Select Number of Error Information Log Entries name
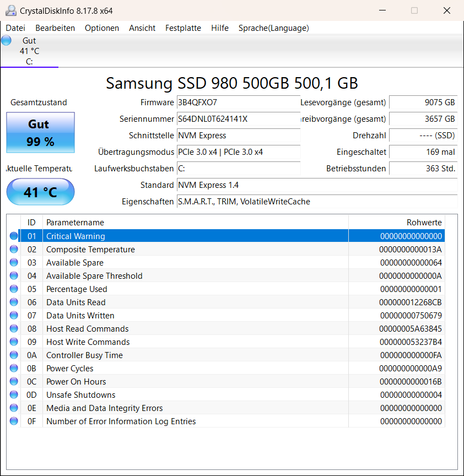This screenshot has height=476, width=464. [x=121, y=421]
